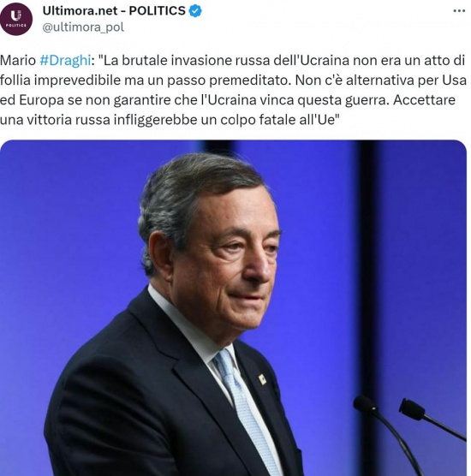This screenshot has height=476, width=471.
Task: Open the three-dot more options menu
Action: click(459, 11)
